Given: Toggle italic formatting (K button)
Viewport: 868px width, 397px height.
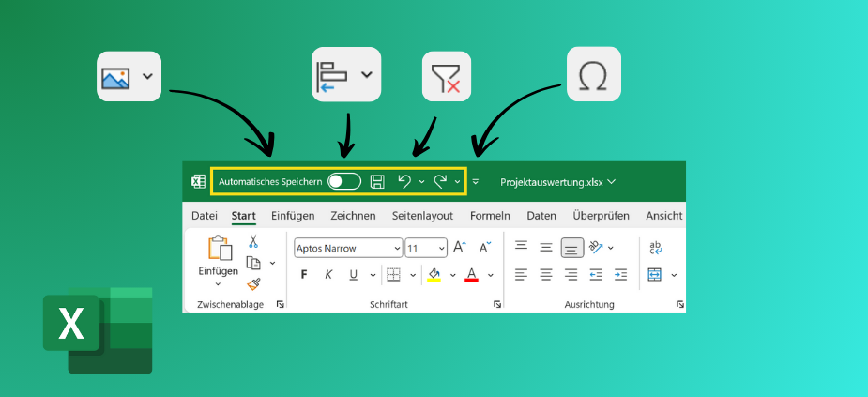Looking at the screenshot, I should click(328, 275).
